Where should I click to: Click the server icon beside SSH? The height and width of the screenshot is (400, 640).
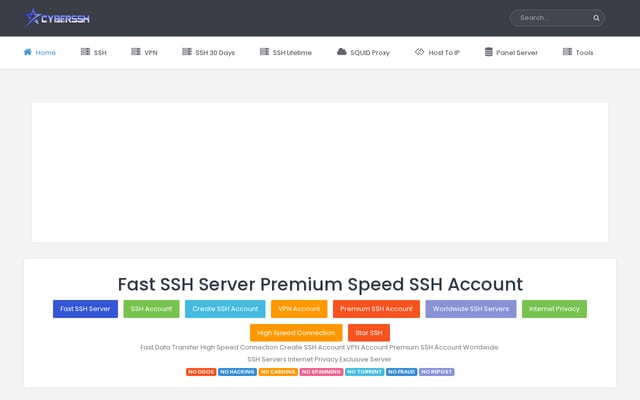pyautogui.click(x=85, y=52)
